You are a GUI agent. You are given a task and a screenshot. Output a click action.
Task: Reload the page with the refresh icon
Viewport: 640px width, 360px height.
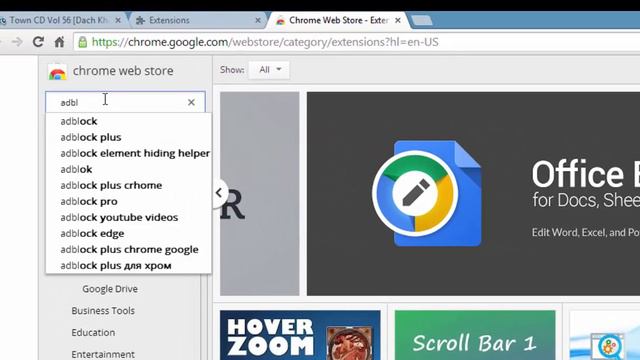[38, 42]
